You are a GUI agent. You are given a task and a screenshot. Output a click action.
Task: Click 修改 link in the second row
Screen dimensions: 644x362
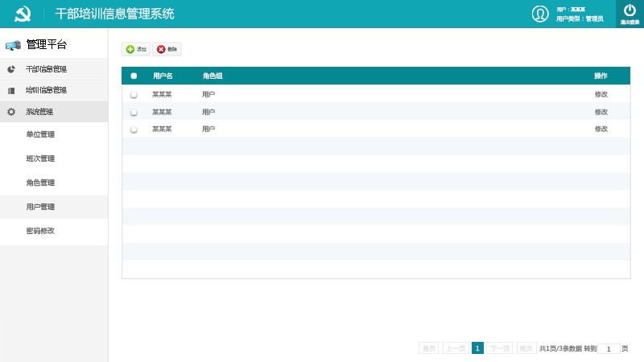pyautogui.click(x=601, y=112)
